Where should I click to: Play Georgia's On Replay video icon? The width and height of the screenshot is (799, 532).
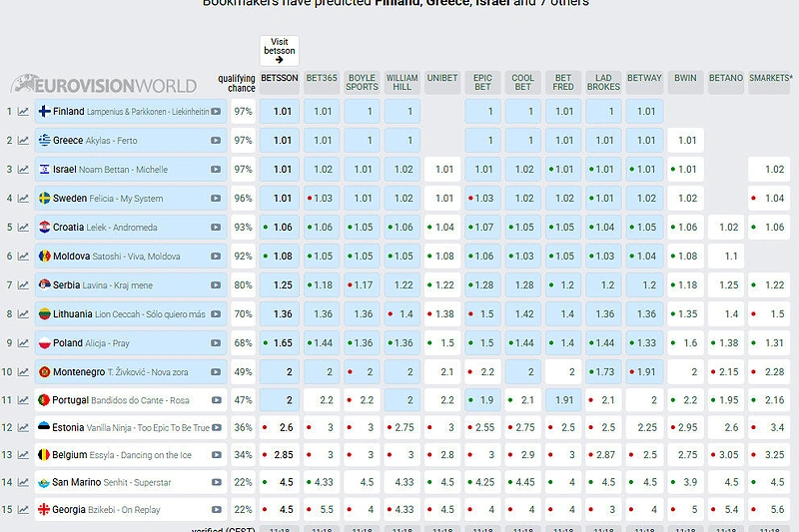(x=217, y=510)
